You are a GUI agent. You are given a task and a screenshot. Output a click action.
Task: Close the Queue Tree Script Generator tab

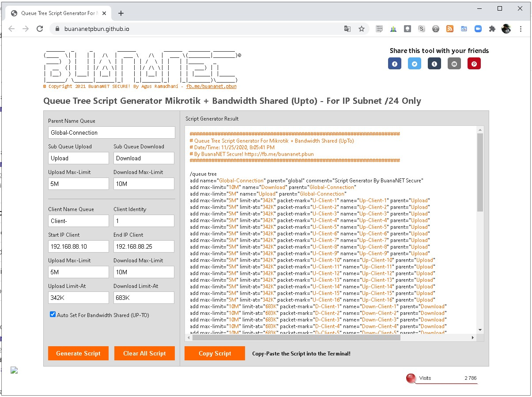point(104,13)
